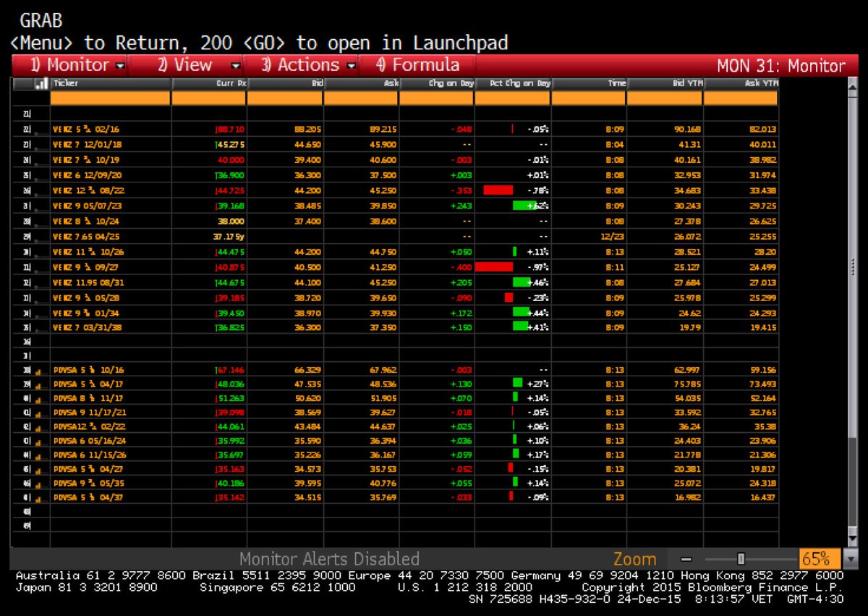Click the Bid YTM value 75.785
This screenshot has width=868, height=616.
689,384
